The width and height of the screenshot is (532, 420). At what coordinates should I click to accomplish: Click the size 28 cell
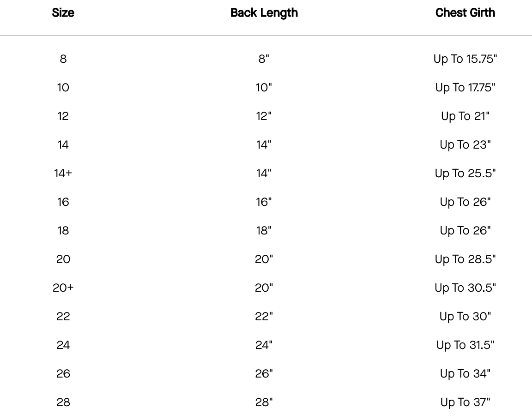(63, 402)
